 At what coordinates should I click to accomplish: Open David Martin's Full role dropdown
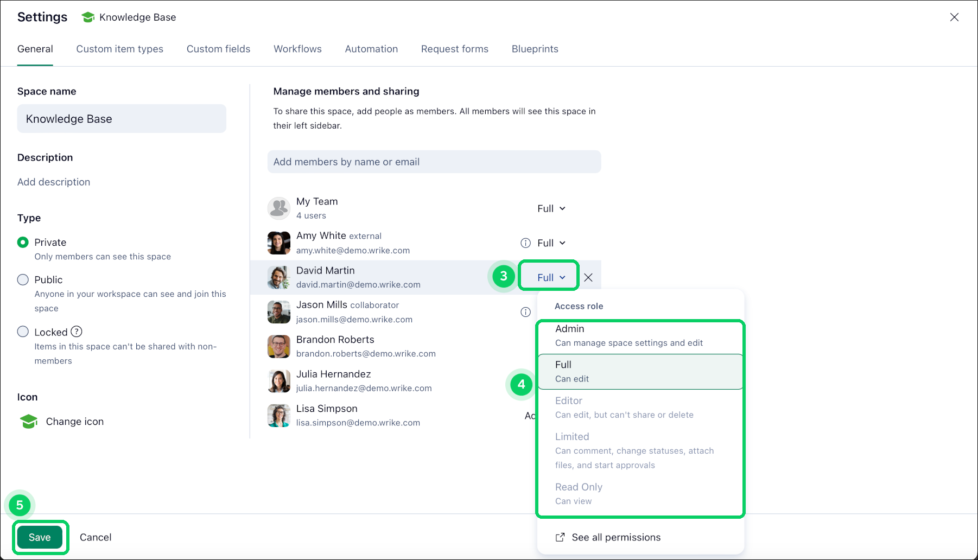[x=548, y=277]
